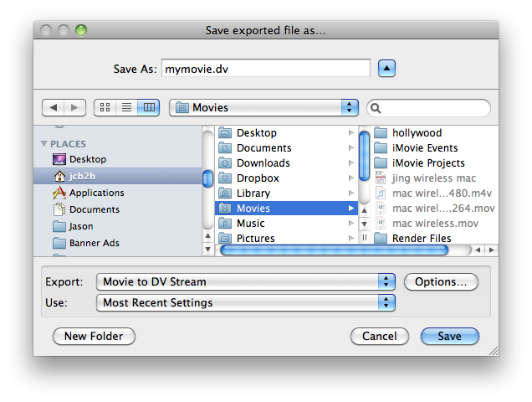Expand Music row's disclosure arrow
532x402 pixels.
[x=350, y=224]
